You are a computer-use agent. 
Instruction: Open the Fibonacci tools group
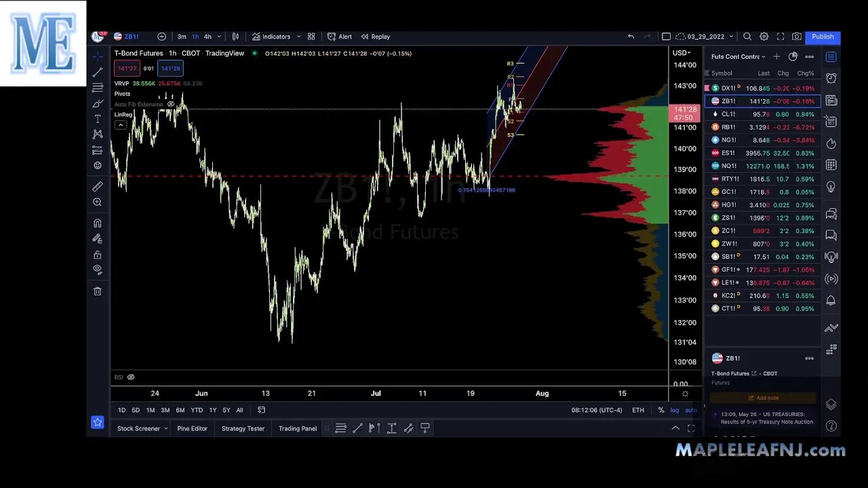tap(98, 87)
